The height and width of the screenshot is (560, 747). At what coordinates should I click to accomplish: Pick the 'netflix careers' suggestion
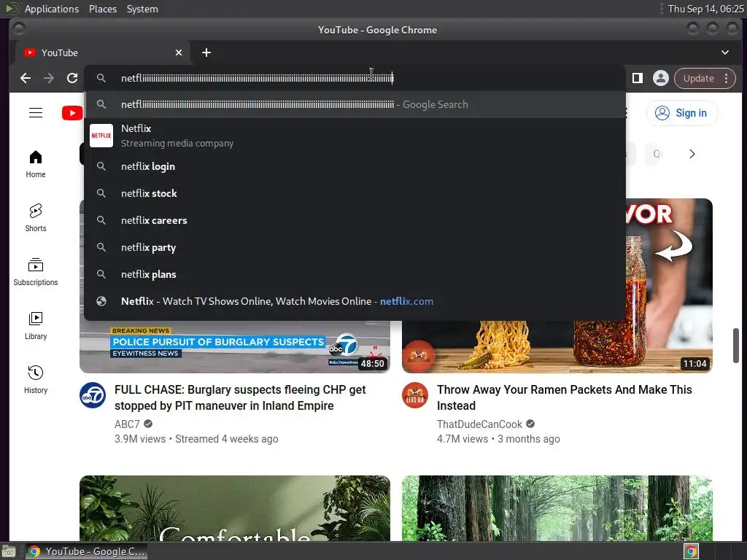point(355,220)
